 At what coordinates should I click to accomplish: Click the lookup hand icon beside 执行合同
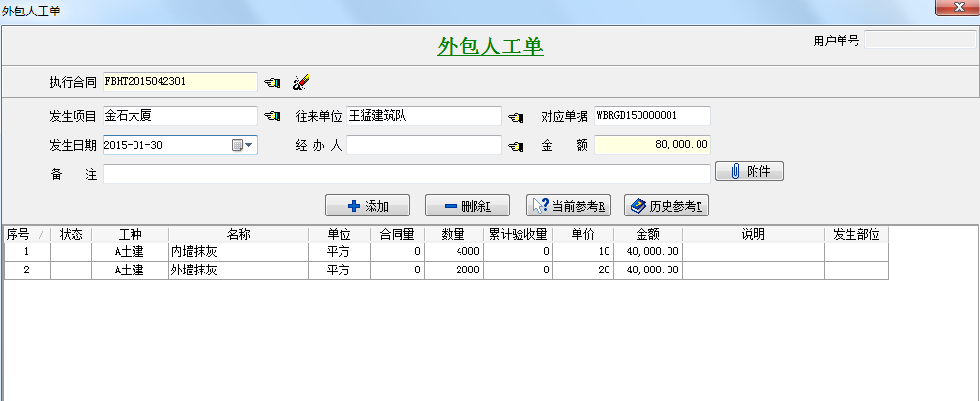tap(272, 82)
